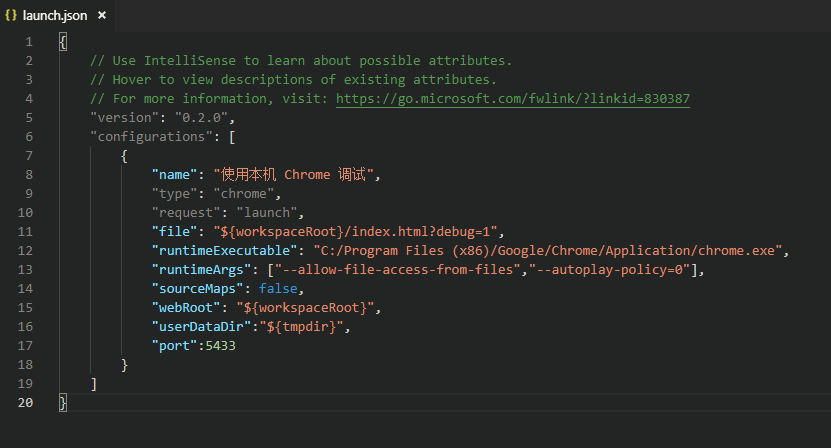The height and width of the screenshot is (448, 831).
Task: Click the "port" key
Action: coord(174,346)
